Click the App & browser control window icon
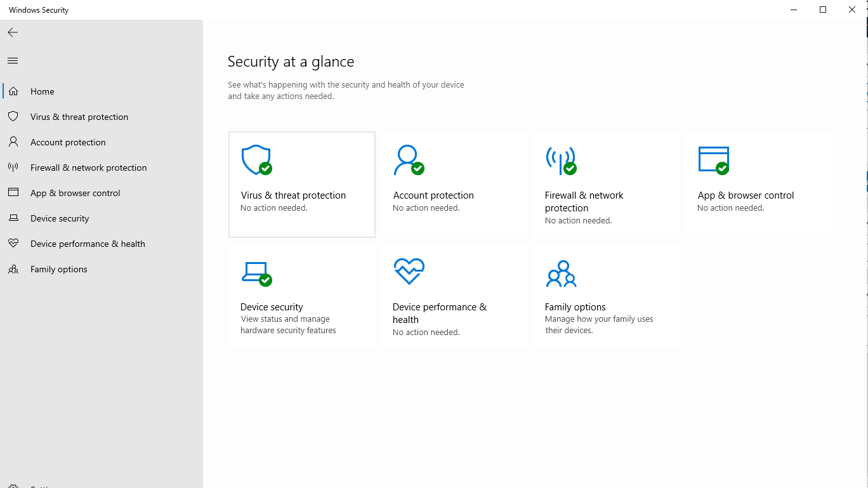 coord(713,160)
